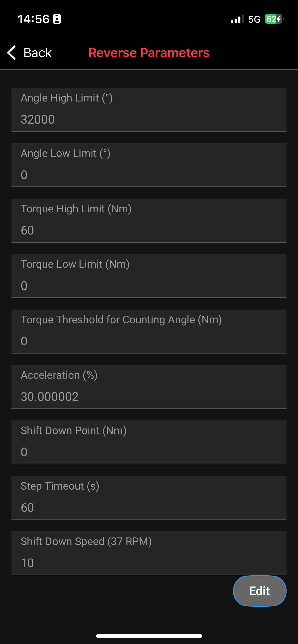298x644 pixels.
Task: Tap the battery charging indicator
Action: (274, 19)
